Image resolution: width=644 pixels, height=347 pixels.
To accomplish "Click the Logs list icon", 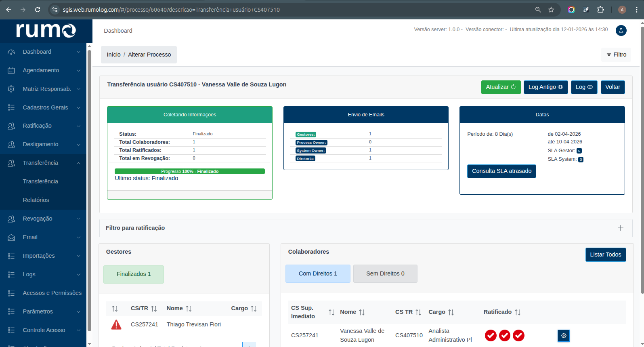I will [11, 275].
